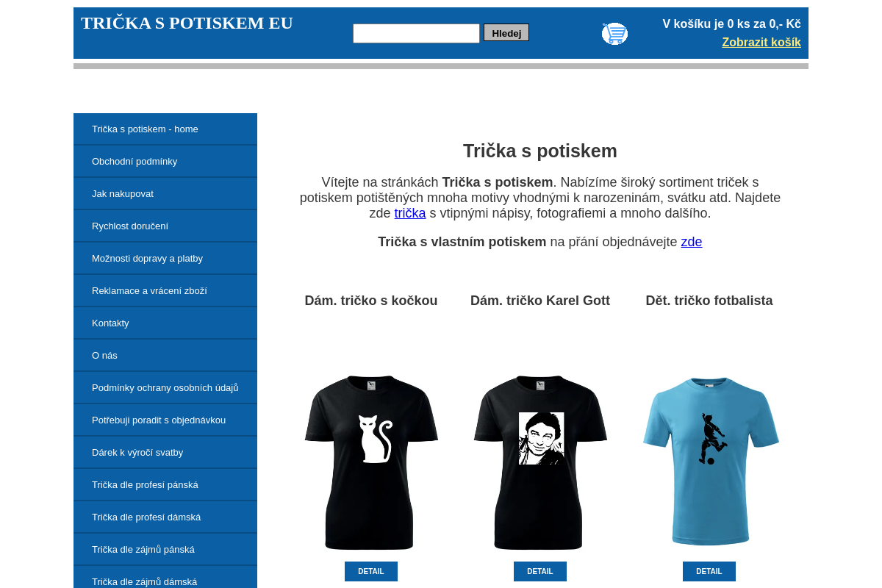
Task: Open the Zobrazit košík link
Action: click(x=761, y=42)
